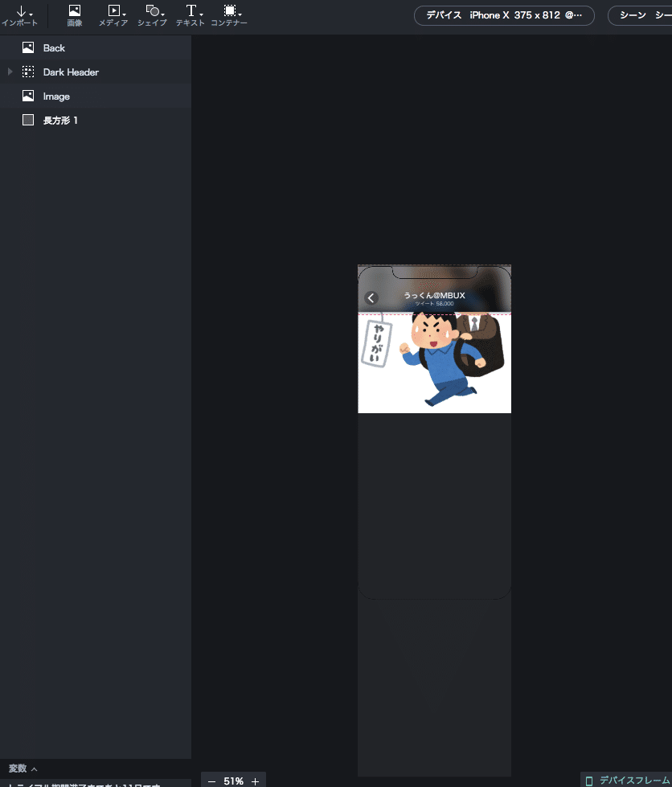Open the Import (インポート) tool
672x787 pixels.
pyautogui.click(x=20, y=15)
